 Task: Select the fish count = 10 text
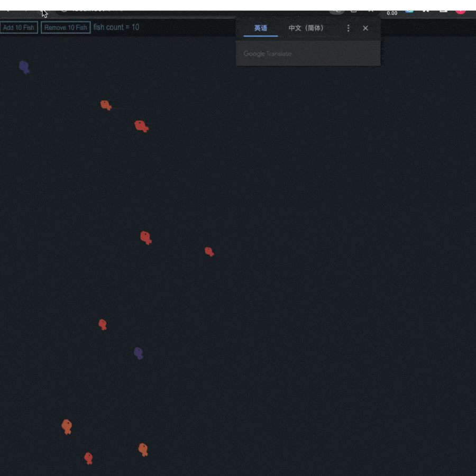116,28
